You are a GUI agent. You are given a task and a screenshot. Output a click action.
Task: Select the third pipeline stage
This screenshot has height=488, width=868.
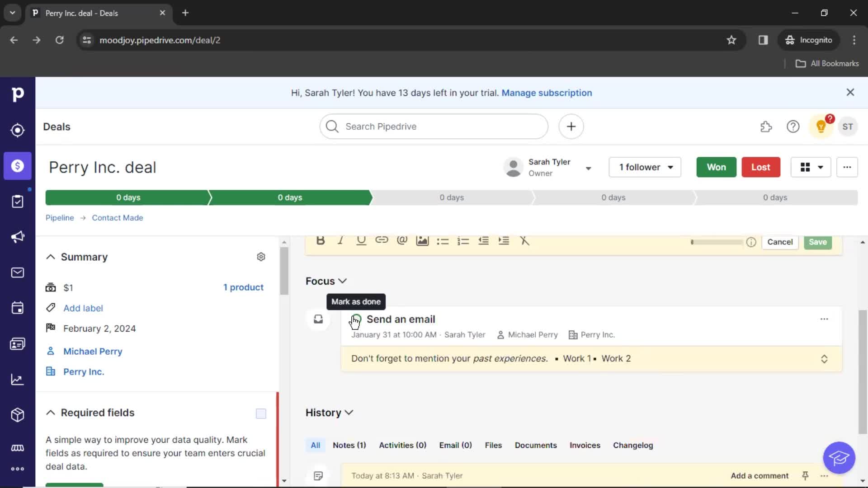pos(452,197)
